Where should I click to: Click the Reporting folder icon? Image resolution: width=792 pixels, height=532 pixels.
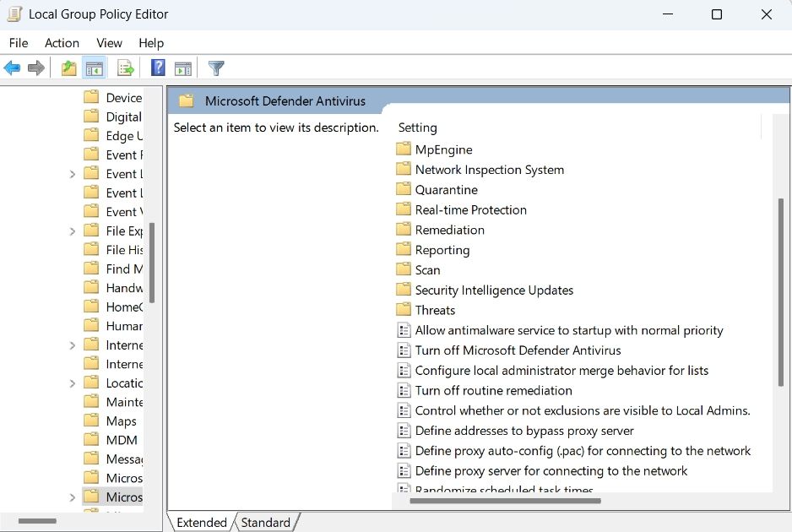tap(403, 250)
